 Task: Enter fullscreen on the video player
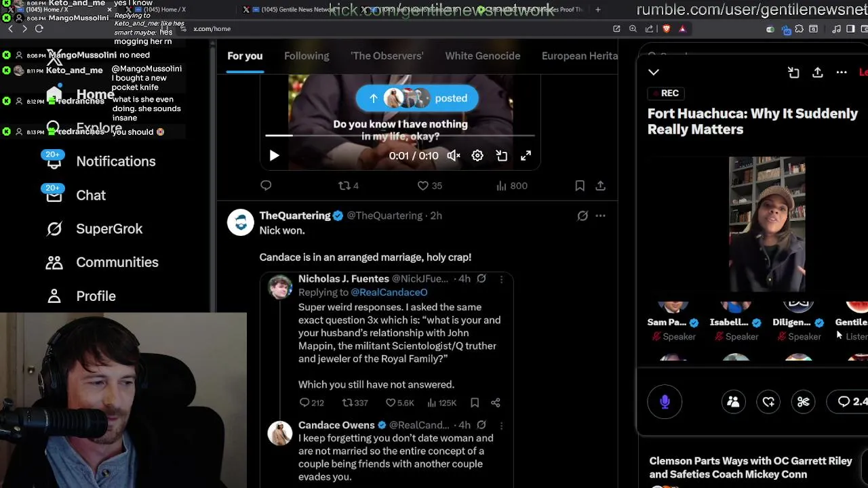point(526,156)
